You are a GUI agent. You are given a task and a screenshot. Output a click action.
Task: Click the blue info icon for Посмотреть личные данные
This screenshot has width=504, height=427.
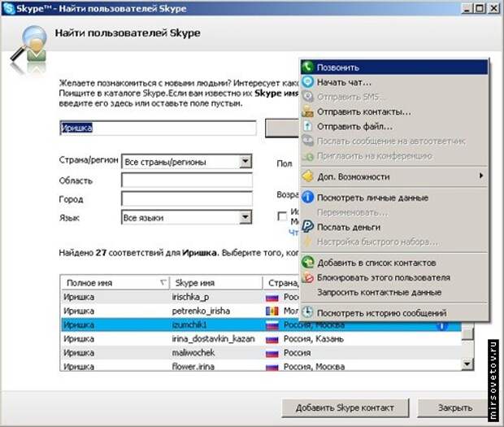pyautogui.click(x=308, y=198)
